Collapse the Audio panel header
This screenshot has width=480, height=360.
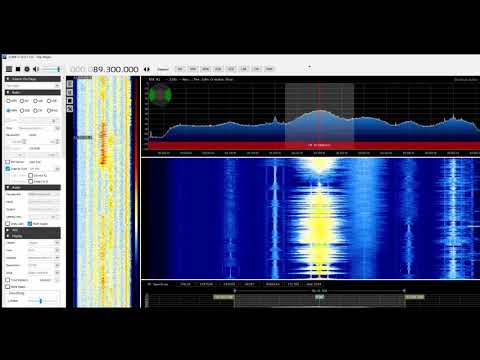(x=33, y=187)
